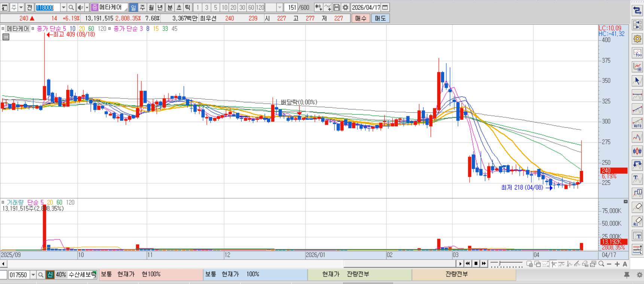Screen dimensions: 644x284
Task: Select the AUTO trend line tool
Action: (637, 123)
